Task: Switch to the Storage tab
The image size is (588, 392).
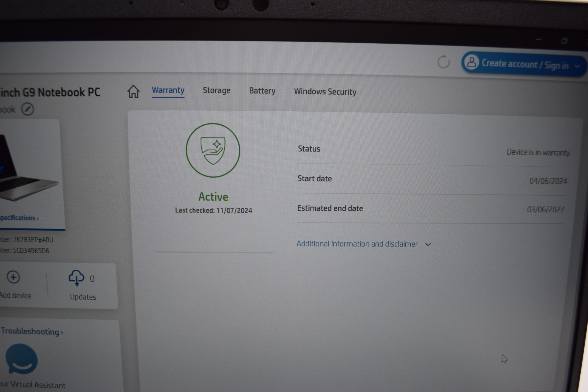Action: [217, 90]
